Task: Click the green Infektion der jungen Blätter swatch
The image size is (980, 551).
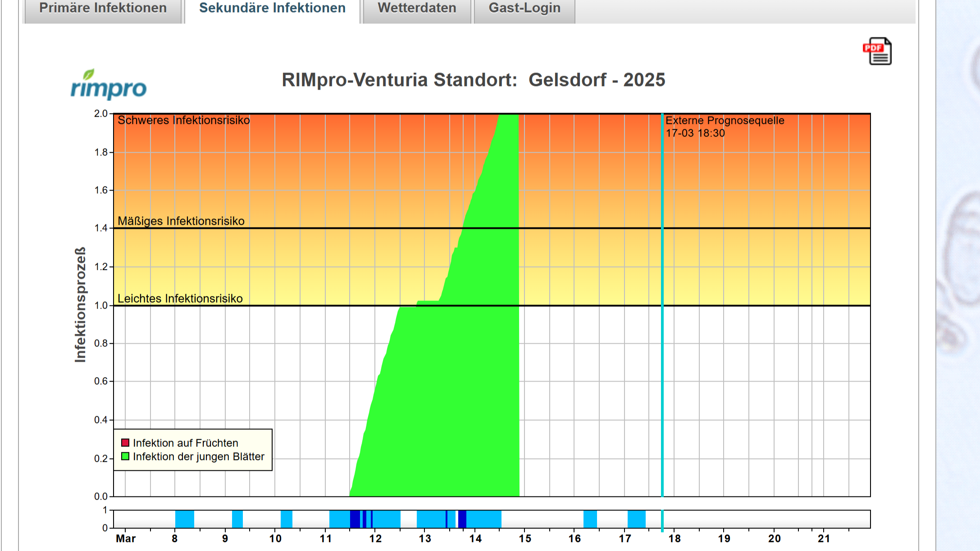Action: pyautogui.click(x=125, y=456)
